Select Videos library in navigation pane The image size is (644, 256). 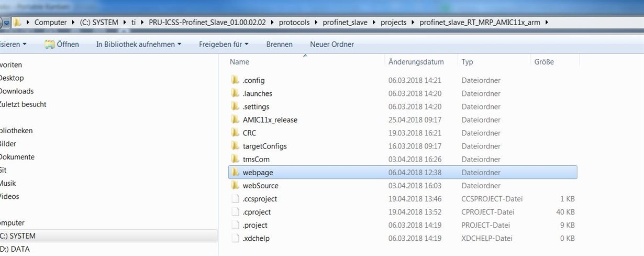[x=9, y=196]
